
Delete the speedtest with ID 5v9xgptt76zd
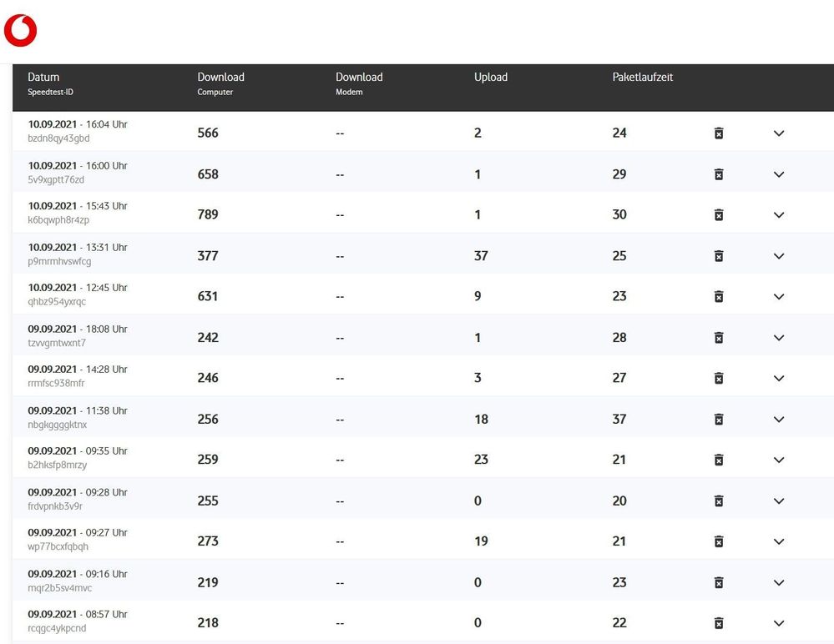pos(719,174)
